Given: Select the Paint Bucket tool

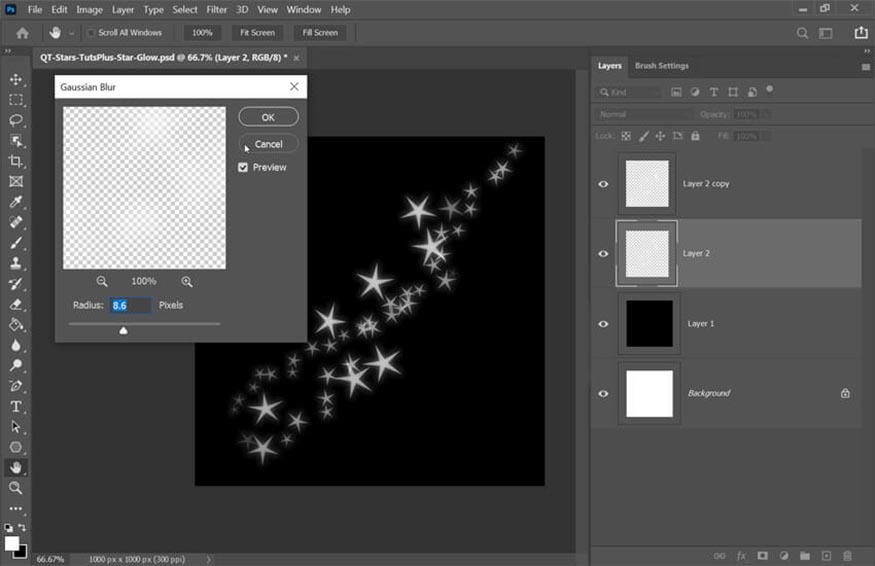Looking at the screenshot, I should (16, 324).
